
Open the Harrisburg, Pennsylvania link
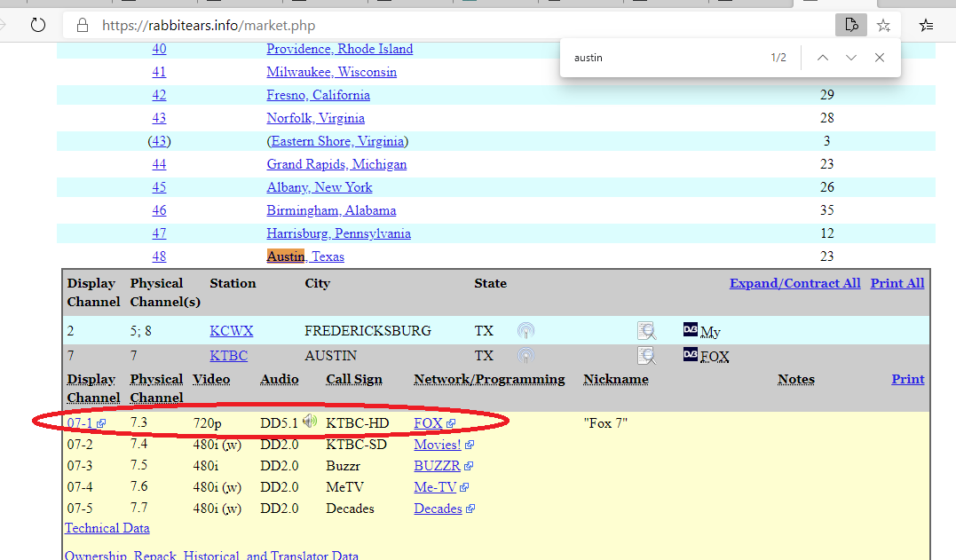(338, 233)
